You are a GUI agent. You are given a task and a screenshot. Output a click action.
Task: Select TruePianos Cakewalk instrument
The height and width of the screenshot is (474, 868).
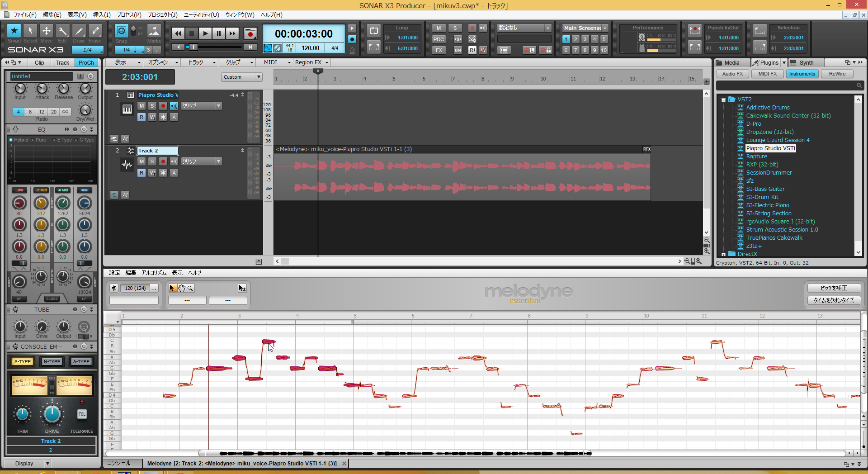coord(774,238)
